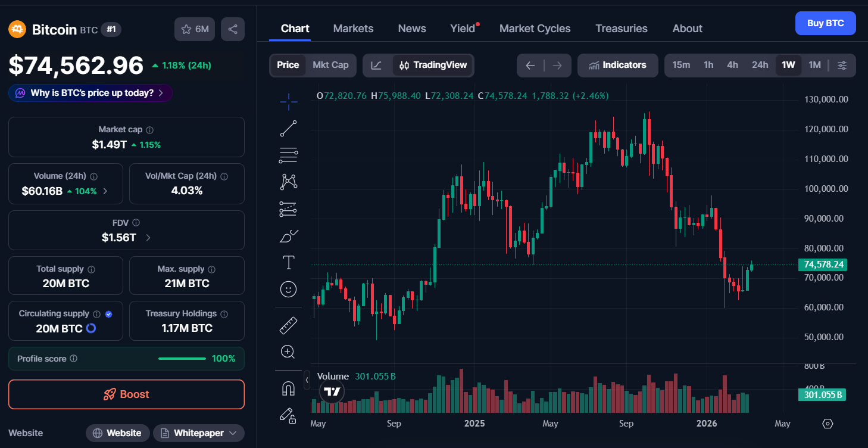The image size is (868, 448).
Task: Click the TradingView logo on chart
Action: pyautogui.click(x=332, y=391)
